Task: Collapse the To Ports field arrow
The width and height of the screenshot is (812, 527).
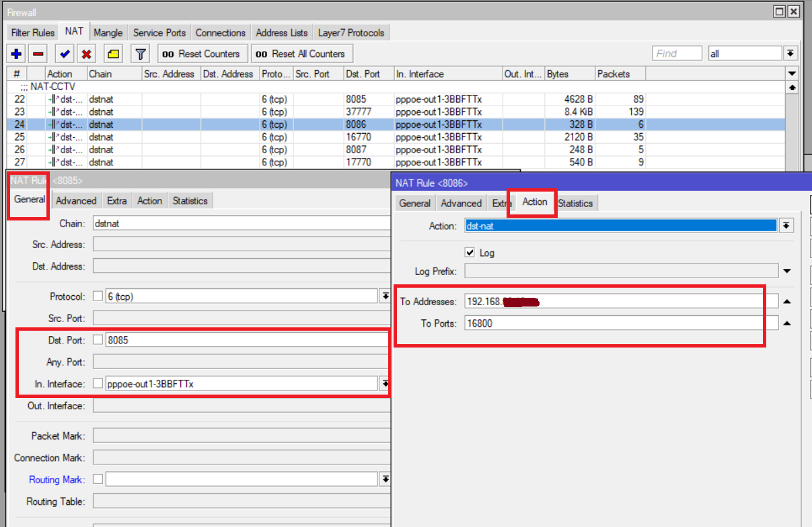Action: [x=786, y=324]
